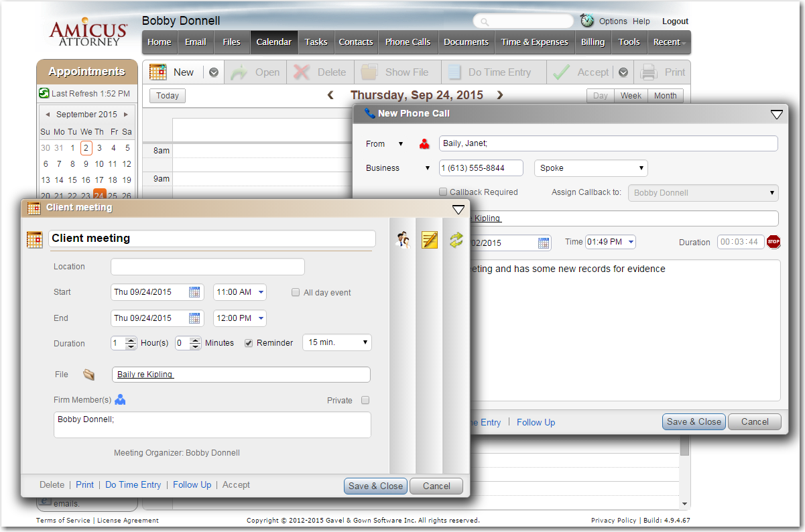Switch to the Contacts tab

(x=356, y=42)
